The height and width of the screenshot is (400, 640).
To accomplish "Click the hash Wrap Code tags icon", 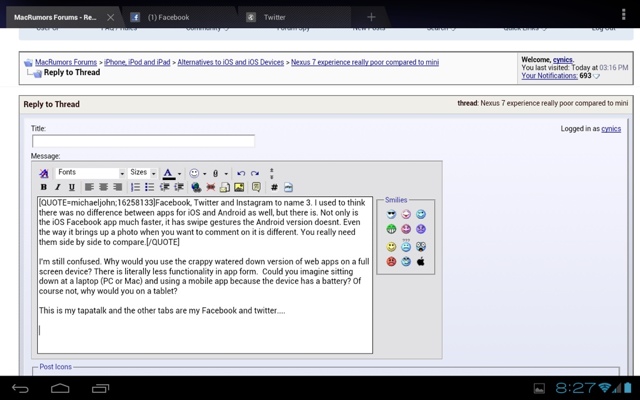I will coord(274,187).
